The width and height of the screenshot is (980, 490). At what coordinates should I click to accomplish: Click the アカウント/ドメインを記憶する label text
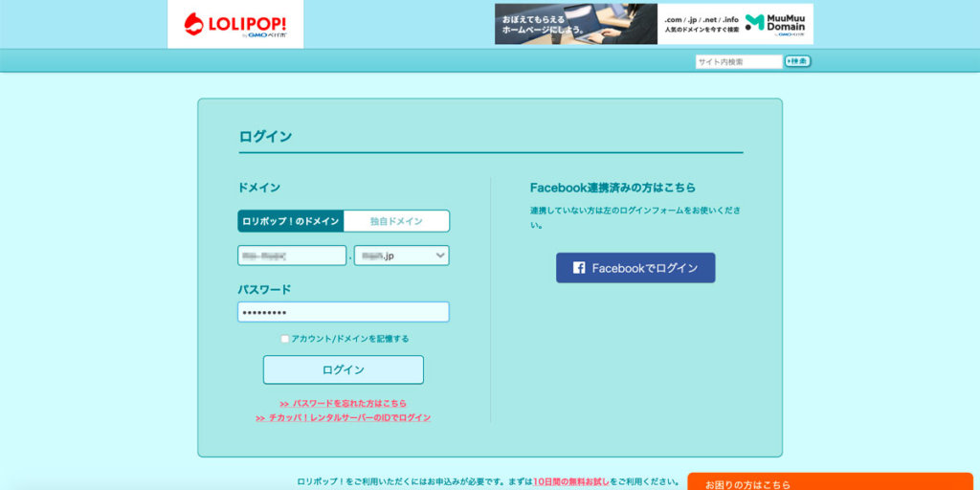(350, 339)
